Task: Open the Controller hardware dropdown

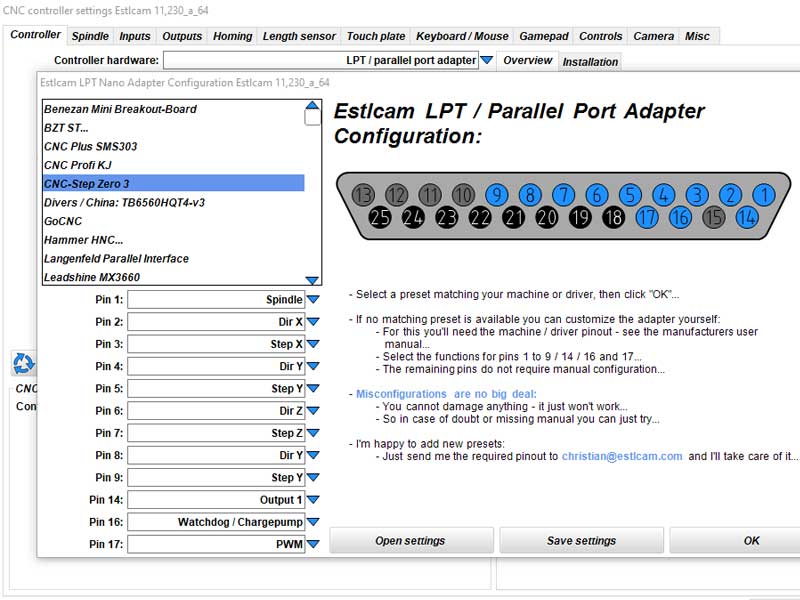Action: pos(487,59)
